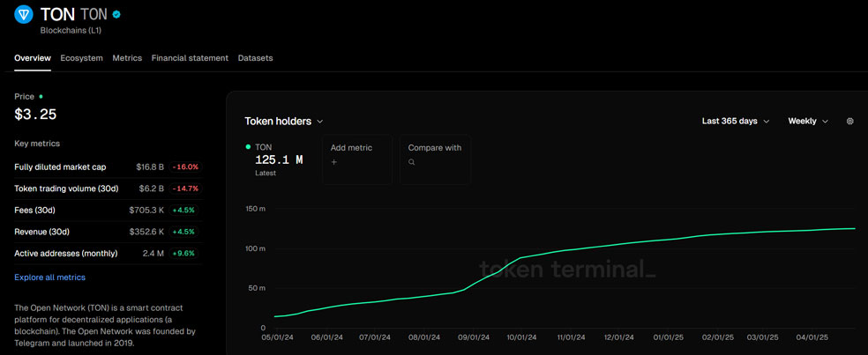Open the Financial statement tab

pos(190,58)
